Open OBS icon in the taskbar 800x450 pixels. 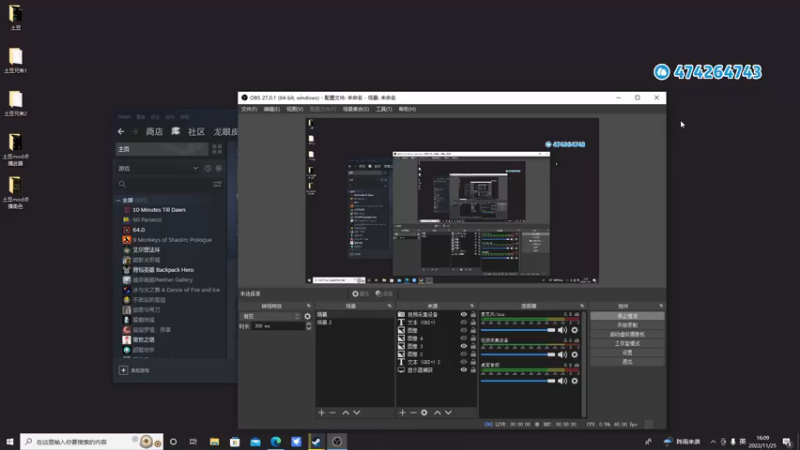pyautogui.click(x=337, y=441)
